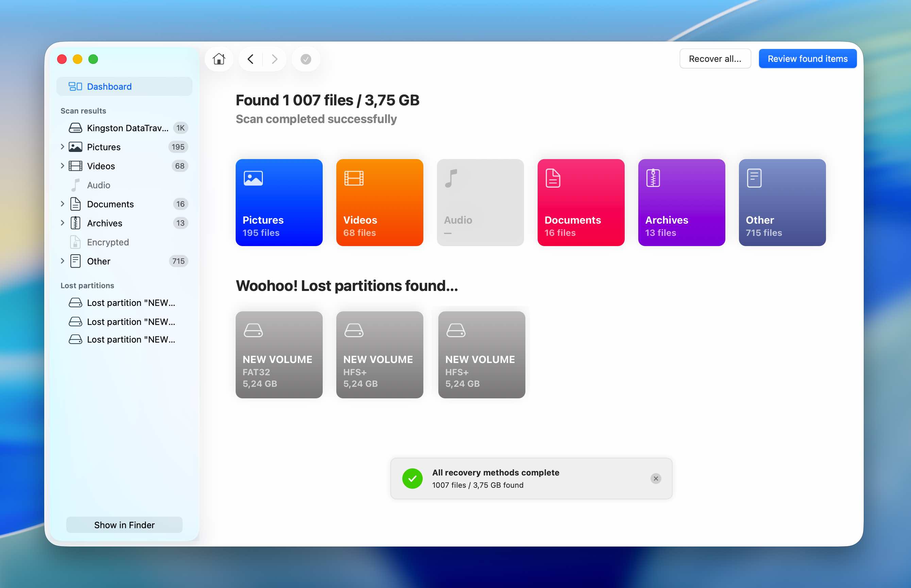911x588 pixels.
Task: Click the 16 badge next to Documents
Action: tap(180, 204)
